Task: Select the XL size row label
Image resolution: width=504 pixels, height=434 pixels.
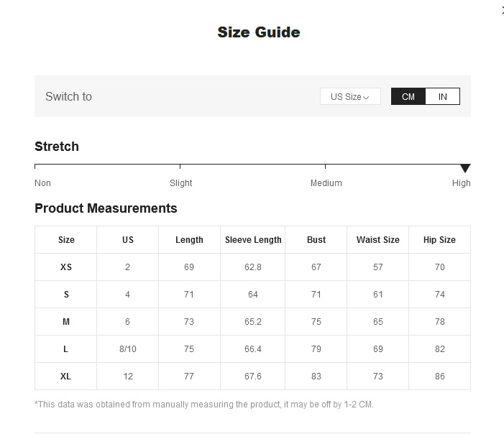Action: pos(66,377)
